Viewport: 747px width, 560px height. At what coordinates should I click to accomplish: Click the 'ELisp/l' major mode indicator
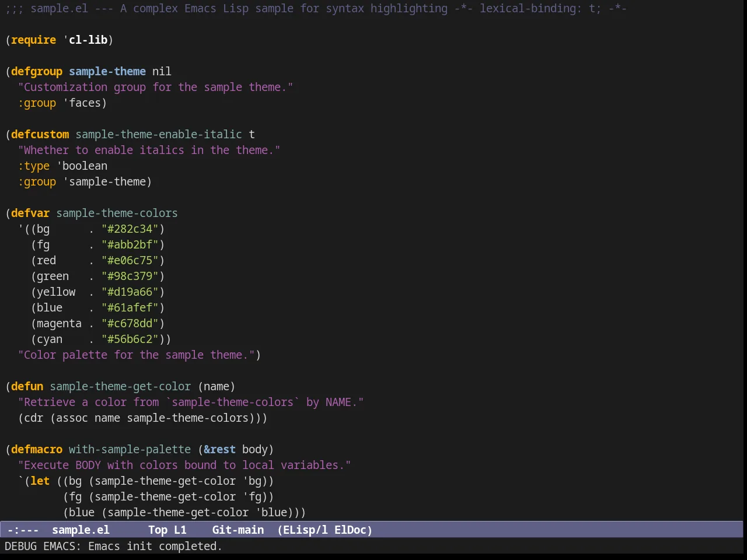pos(305,530)
